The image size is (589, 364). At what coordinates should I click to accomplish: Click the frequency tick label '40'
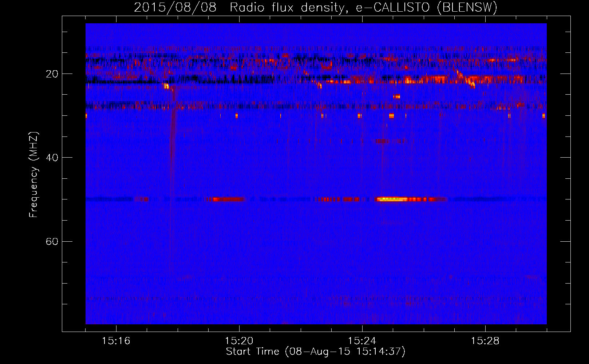coord(52,158)
